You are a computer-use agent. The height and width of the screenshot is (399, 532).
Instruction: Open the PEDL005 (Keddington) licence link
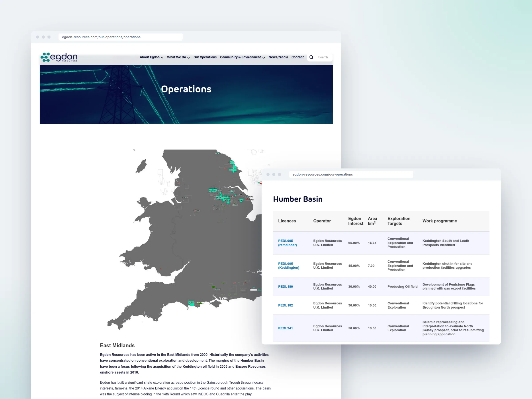[289, 266]
